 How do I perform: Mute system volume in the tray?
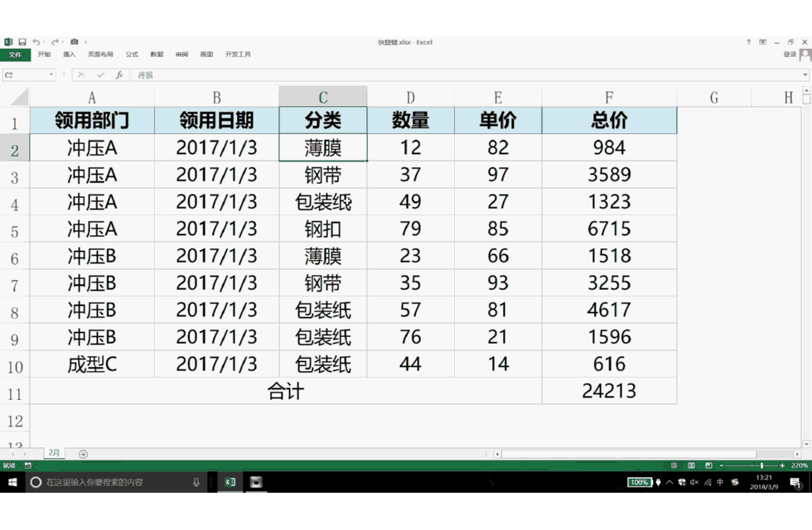click(694, 483)
